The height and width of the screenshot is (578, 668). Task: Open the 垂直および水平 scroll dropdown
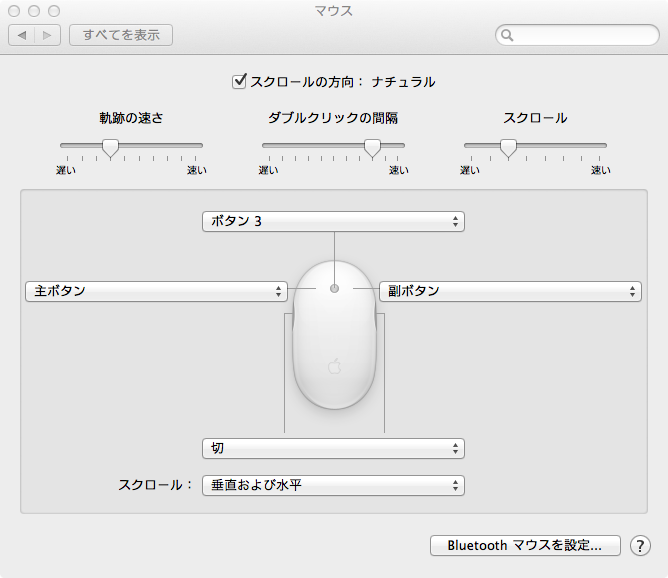tap(334, 485)
